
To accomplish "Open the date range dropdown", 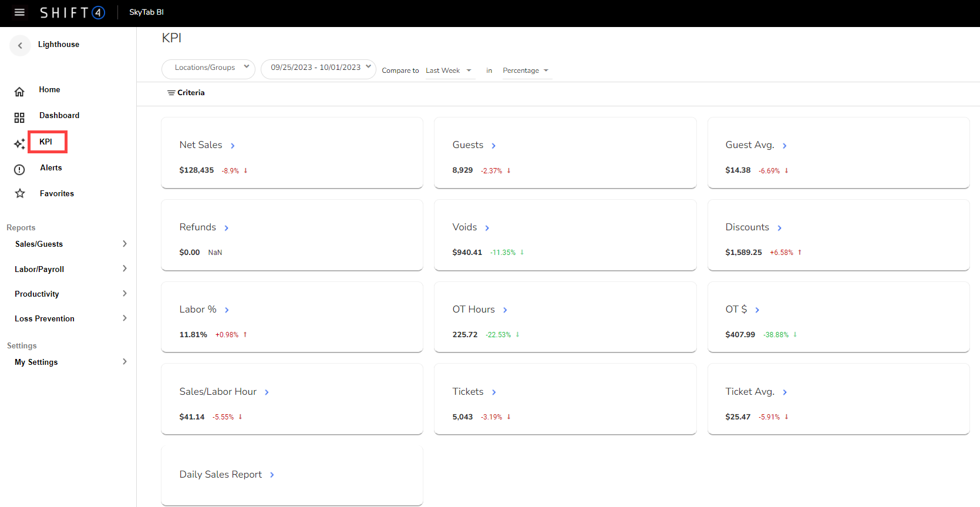I will coord(318,68).
